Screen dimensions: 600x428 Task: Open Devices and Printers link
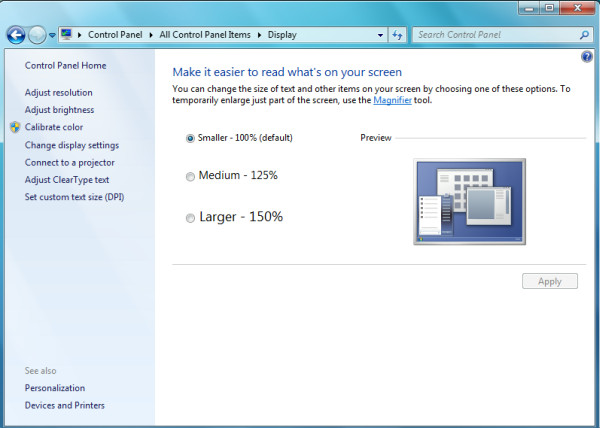click(65, 405)
